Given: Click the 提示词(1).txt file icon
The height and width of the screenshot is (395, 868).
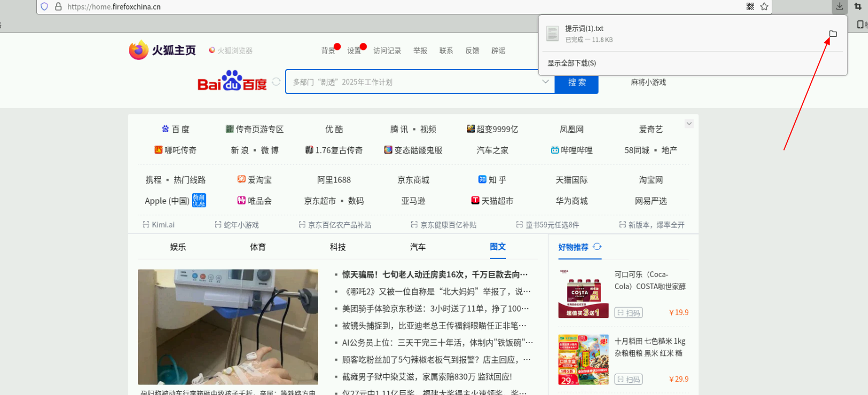Looking at the screenshot, I should (552, 33).
